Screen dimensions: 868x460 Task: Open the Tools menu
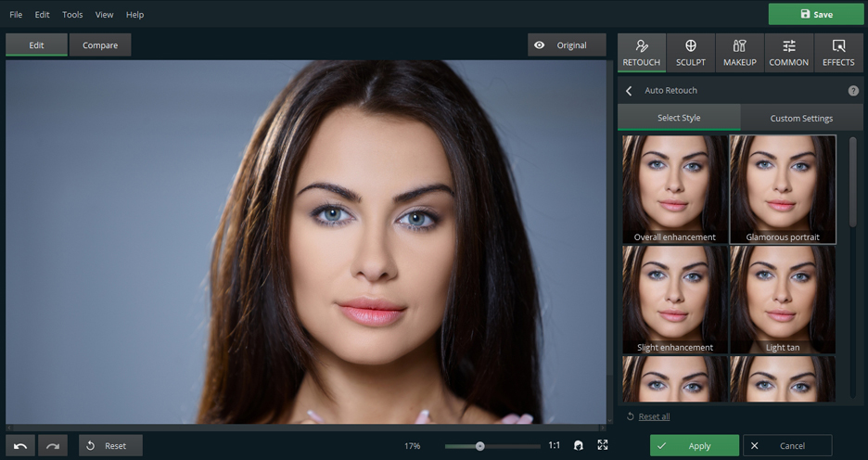click(72, 15)
